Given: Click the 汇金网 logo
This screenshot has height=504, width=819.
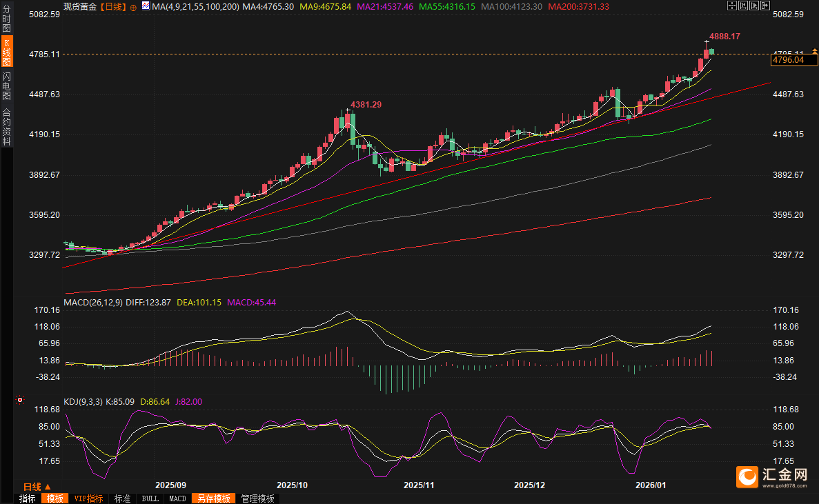Looking at the screenshot, I should pos(773,476).
